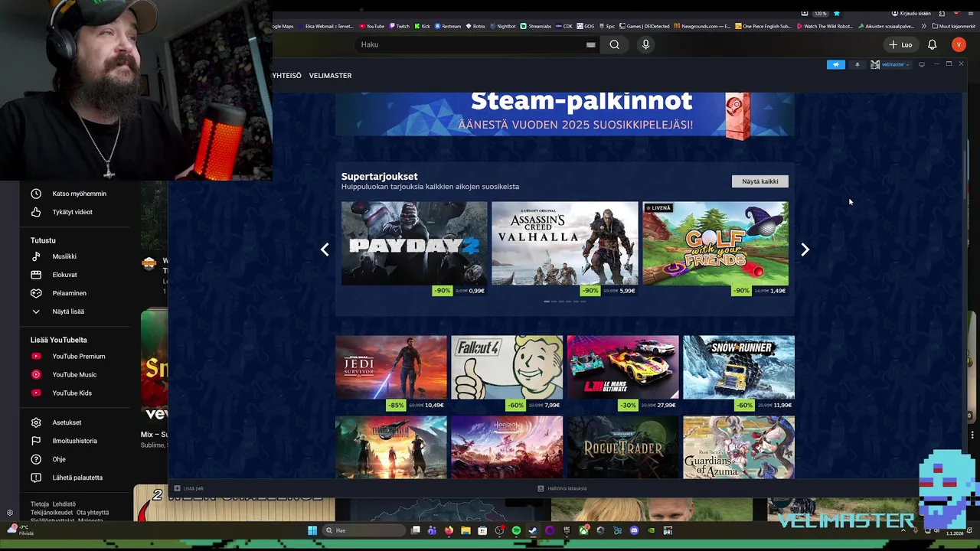Open the Guardians of Azuma game tile

click(739, 447)
